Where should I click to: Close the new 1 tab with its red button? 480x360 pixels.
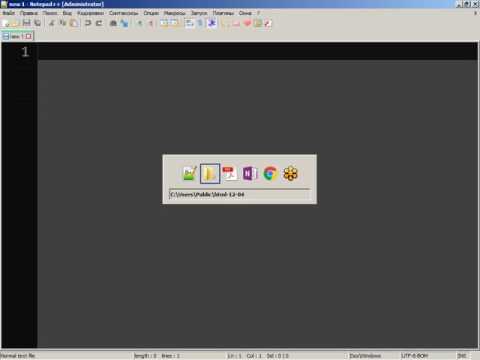pos(29,36)
